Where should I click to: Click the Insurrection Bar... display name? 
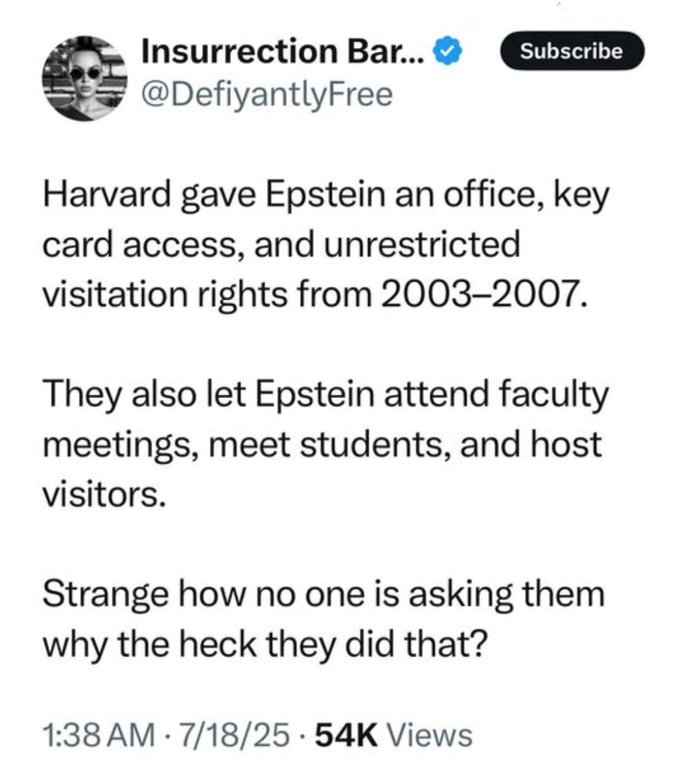(284, 51)
